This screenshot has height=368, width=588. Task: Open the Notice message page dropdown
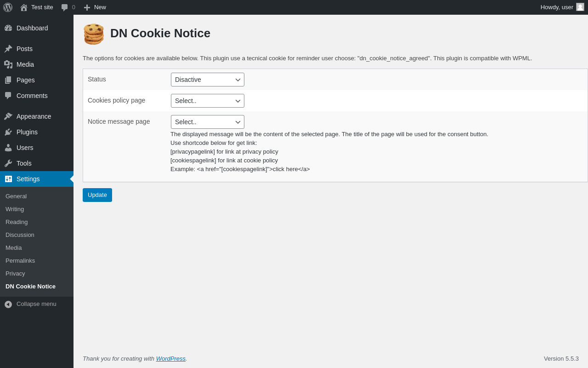tap(208, 122)
